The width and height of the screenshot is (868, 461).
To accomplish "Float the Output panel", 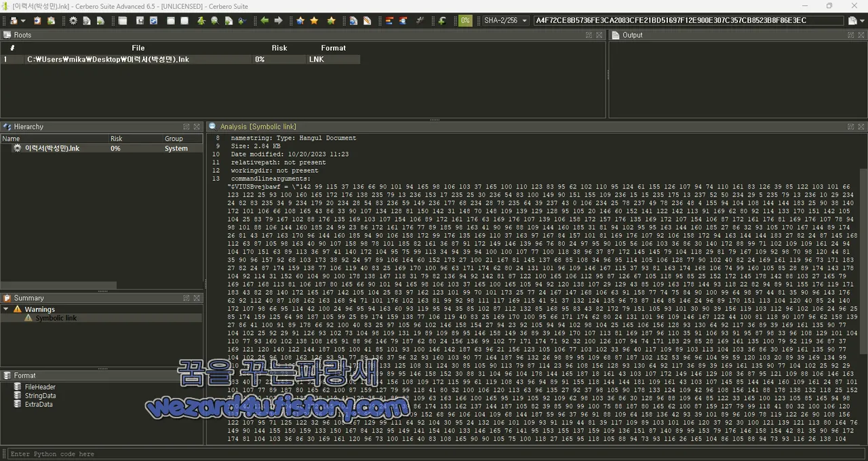I will click(x=851, y=35).
